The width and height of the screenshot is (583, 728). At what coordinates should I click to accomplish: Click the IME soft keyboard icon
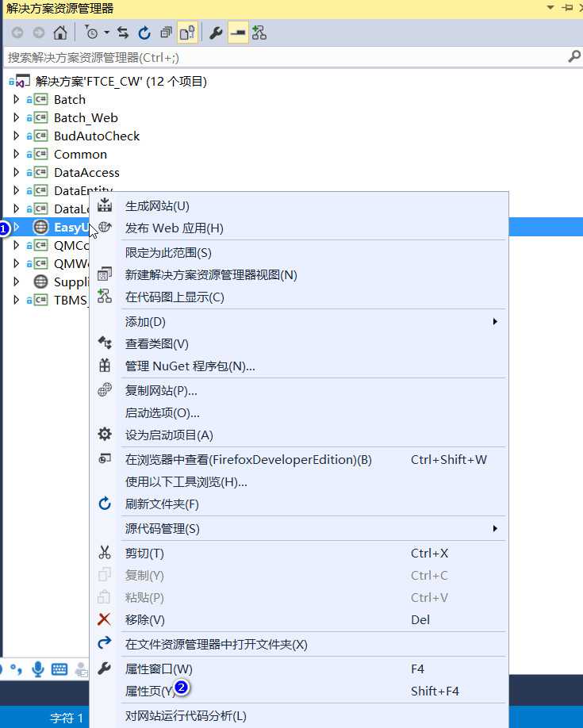[59, 669]
